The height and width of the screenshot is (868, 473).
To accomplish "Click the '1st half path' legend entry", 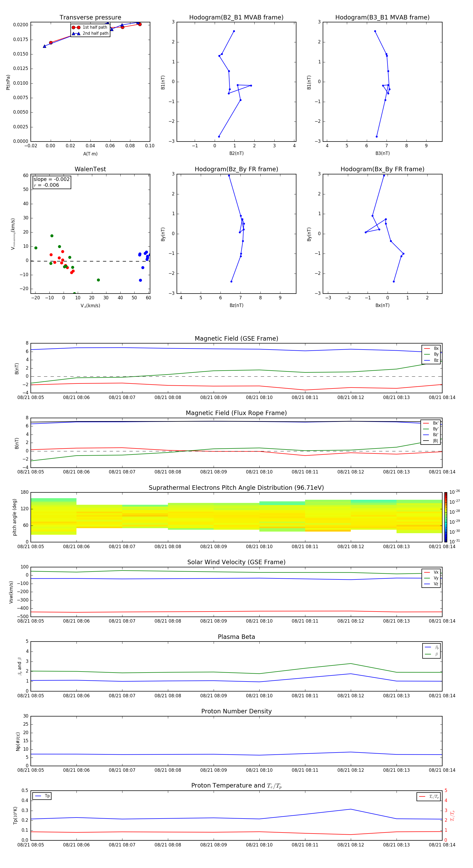I will coord(90,27).
